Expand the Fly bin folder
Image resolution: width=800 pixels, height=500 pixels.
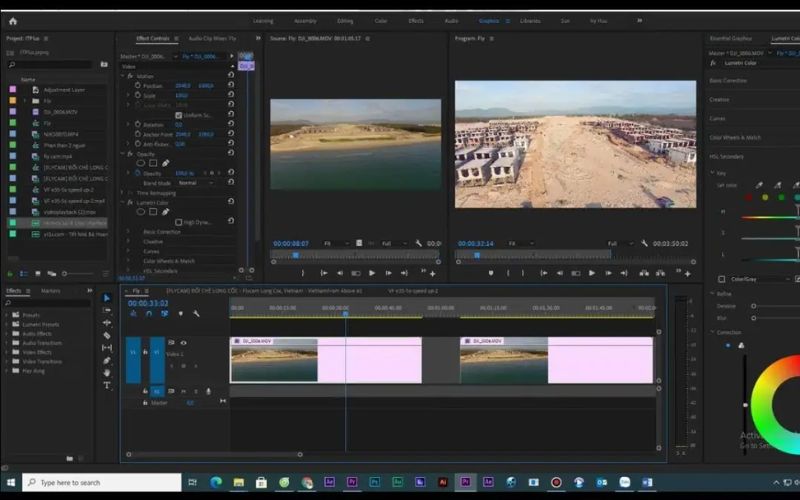(24, 101)
